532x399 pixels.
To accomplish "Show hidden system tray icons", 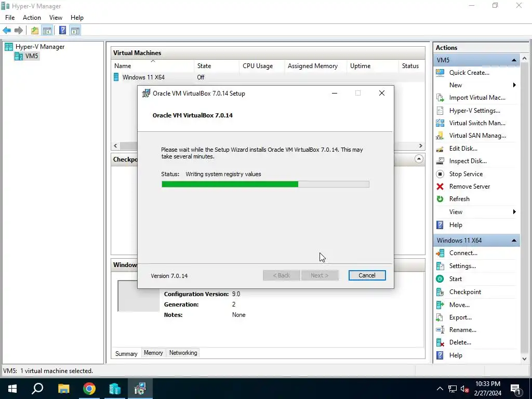I will [440, 389].
